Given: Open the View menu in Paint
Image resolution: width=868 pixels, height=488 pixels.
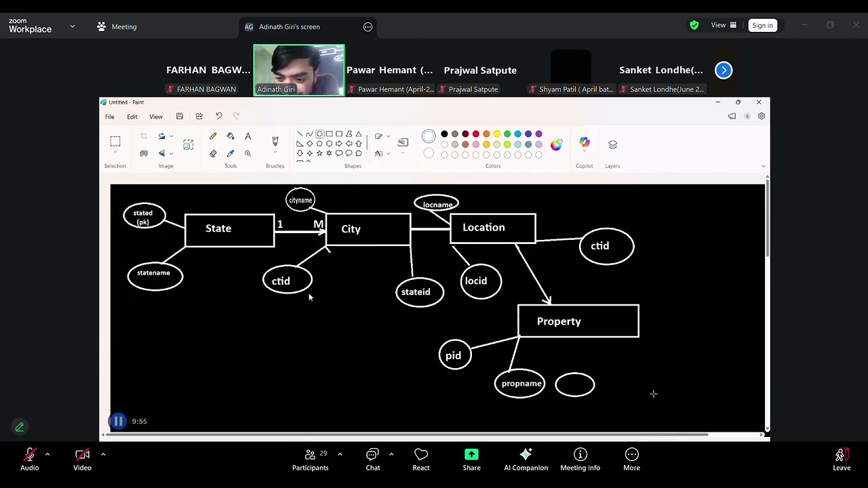Looking at the screenshot, I should 156,117.
